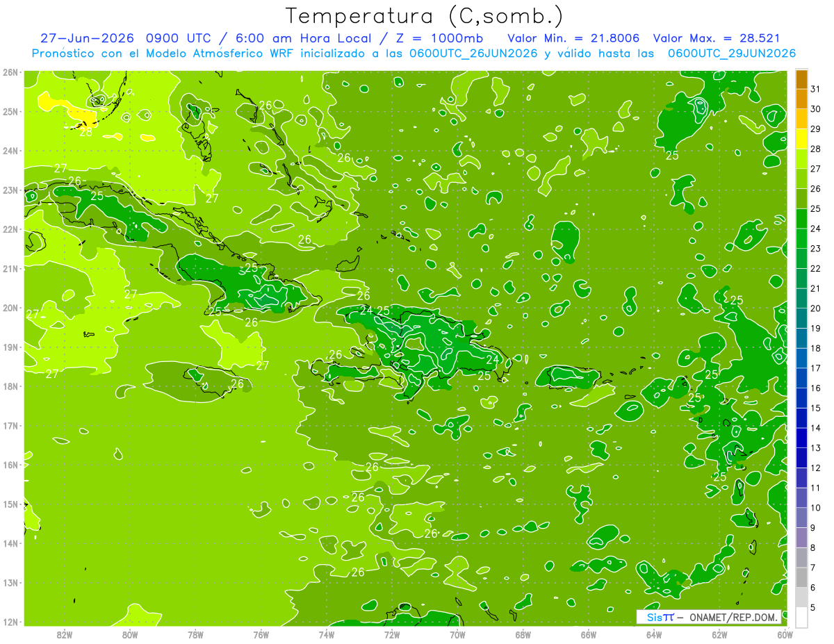Click the 19N latitude axis label
The width and height of the screenshot is (834, 644).
click(10, 347)
